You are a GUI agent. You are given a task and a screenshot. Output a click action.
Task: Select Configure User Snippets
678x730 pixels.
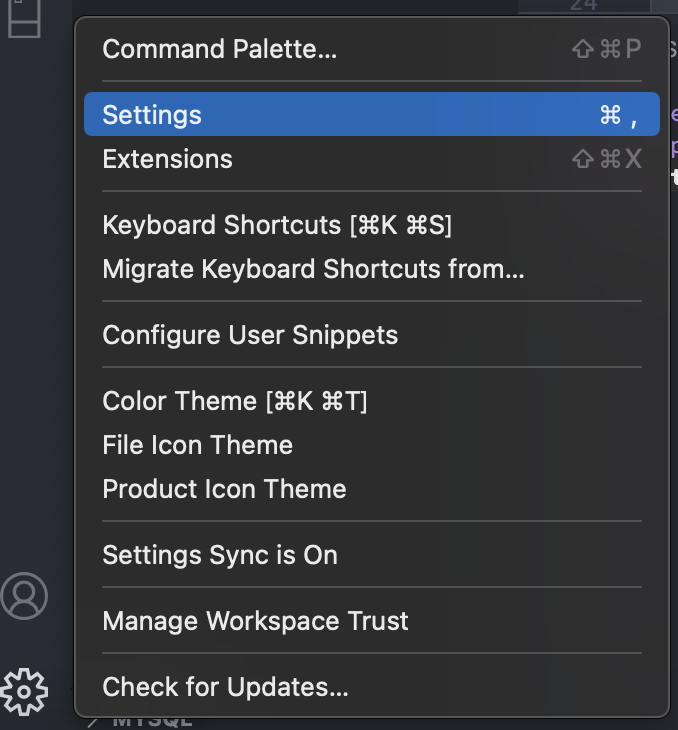click(x=250, y=335)
